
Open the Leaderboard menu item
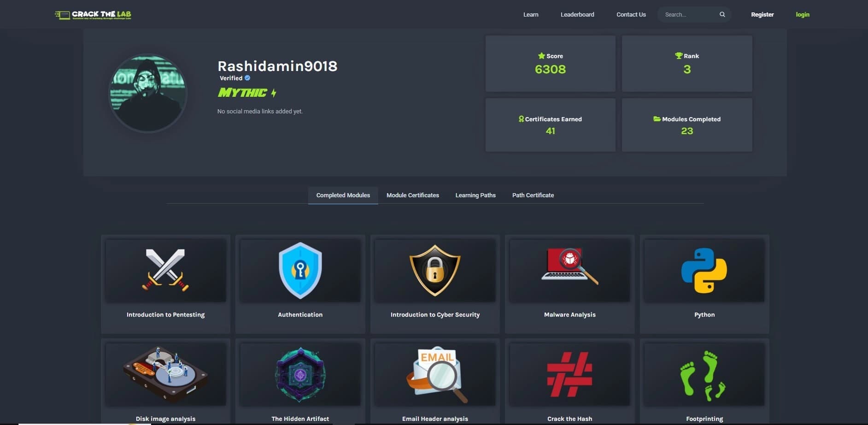coord(577,14)
